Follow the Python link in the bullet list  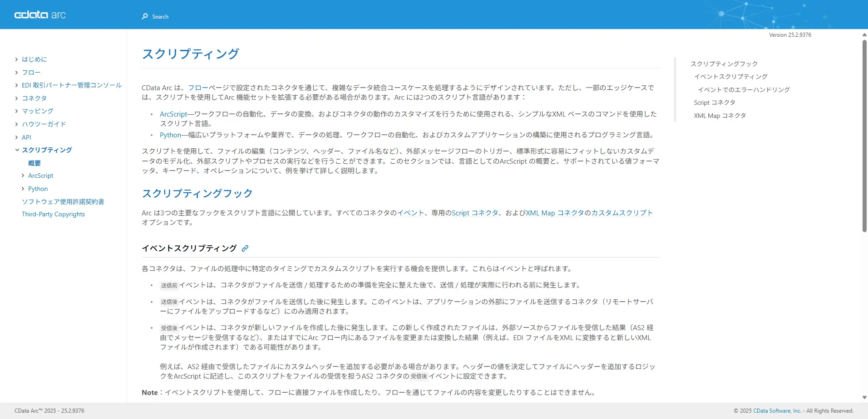170,135
